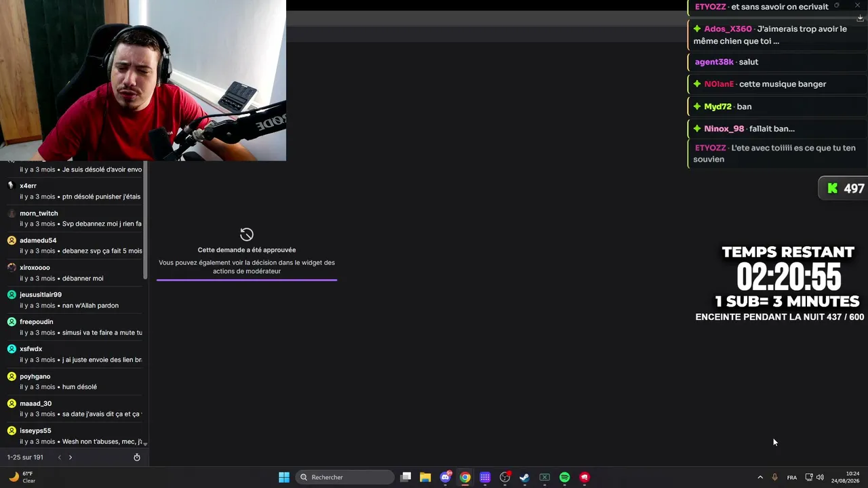Open the red app at the taskbar's end
Screen dimensions: 868x488
tap(585, 477)
